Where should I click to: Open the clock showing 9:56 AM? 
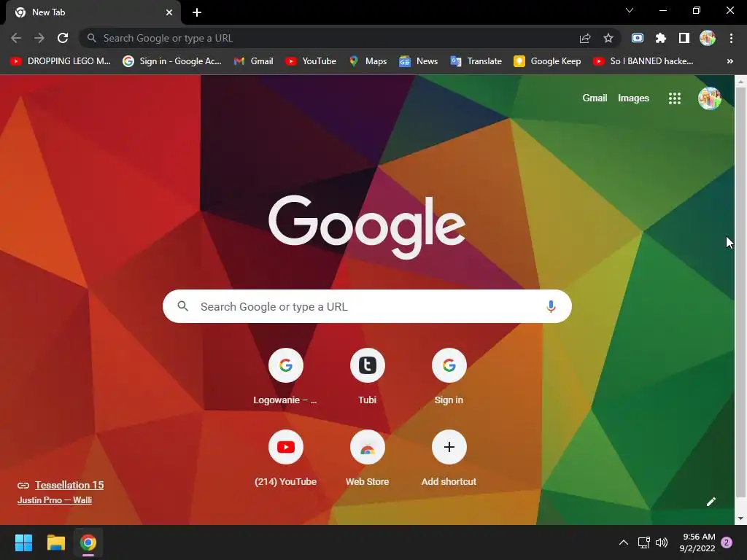(x=697, y=542)
